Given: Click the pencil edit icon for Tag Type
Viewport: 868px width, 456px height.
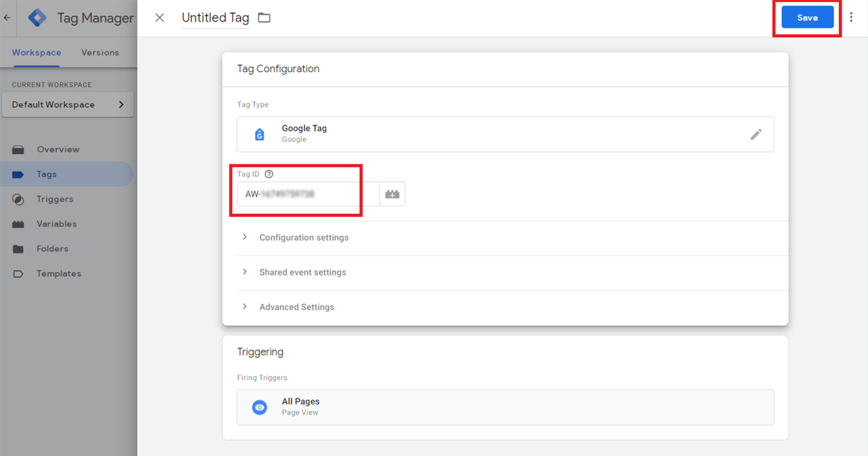Looking at the screenshot, I should pyautogui.click(x=755, y=134).
